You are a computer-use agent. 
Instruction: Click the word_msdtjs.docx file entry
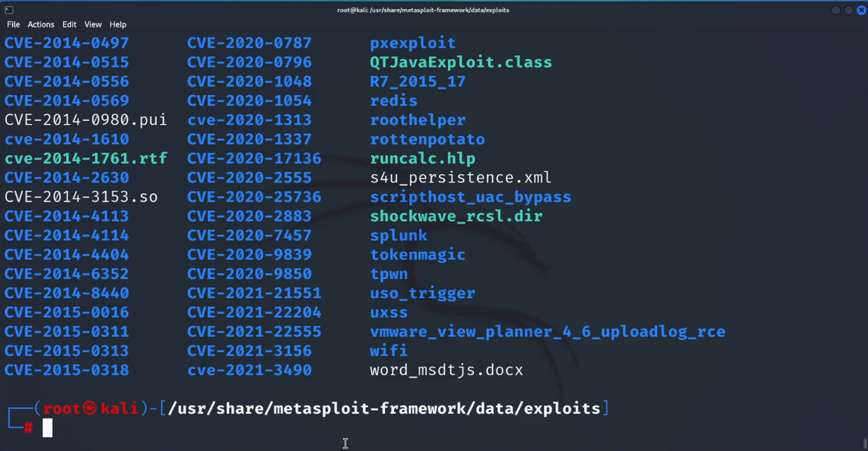click(x=446, y=370)
